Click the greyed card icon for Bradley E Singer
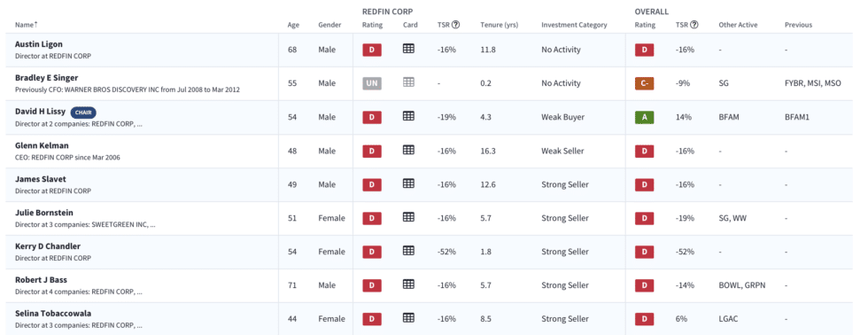Image resolution: width=868 pixels, height=335 pixels. tap(408, 82)
